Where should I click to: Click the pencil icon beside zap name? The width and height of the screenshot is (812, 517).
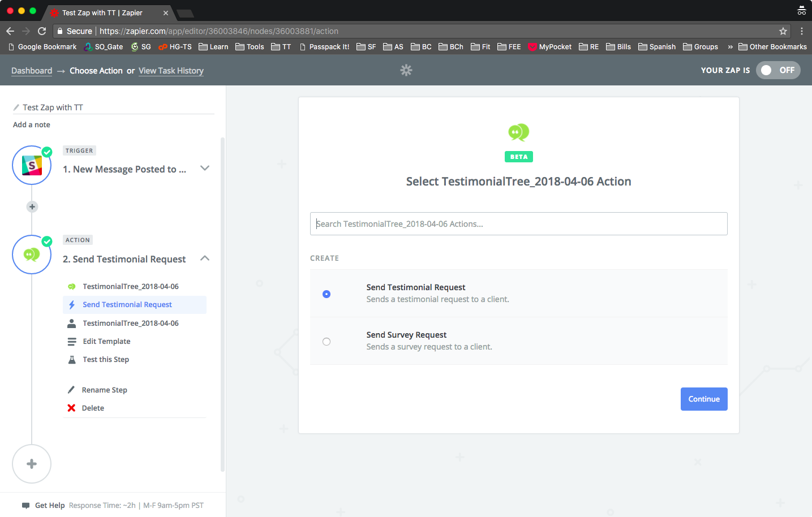16,107
